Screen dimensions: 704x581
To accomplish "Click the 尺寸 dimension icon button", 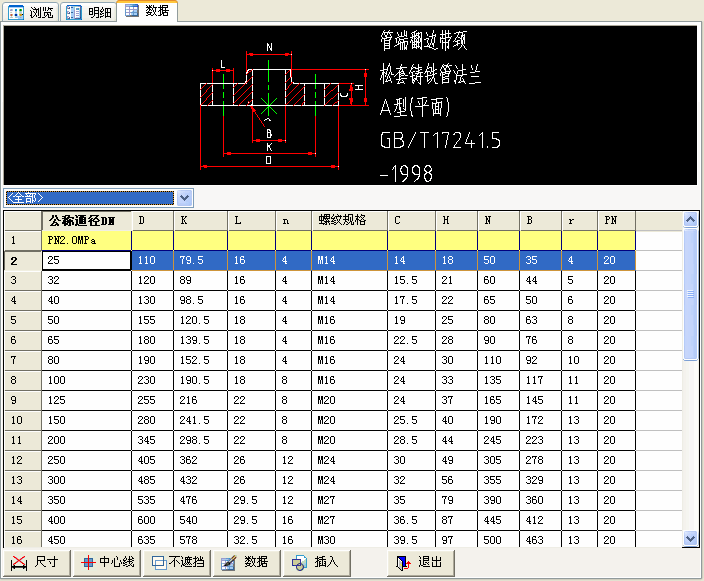I will pos(38,562).
